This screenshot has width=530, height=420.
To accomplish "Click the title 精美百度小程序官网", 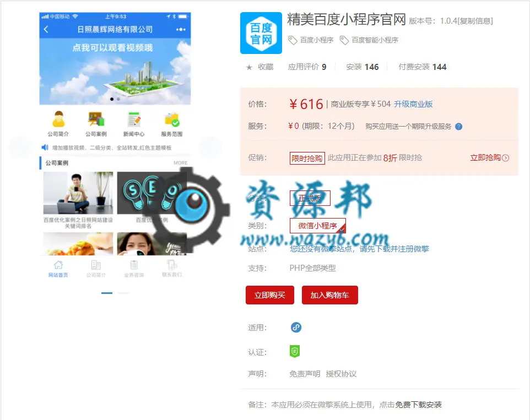I will tap(347, 20).
